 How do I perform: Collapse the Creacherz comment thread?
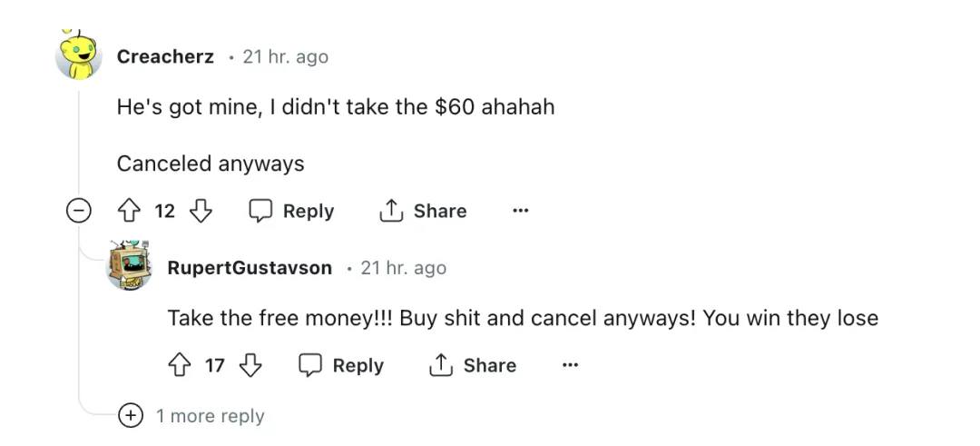(80, 212)
